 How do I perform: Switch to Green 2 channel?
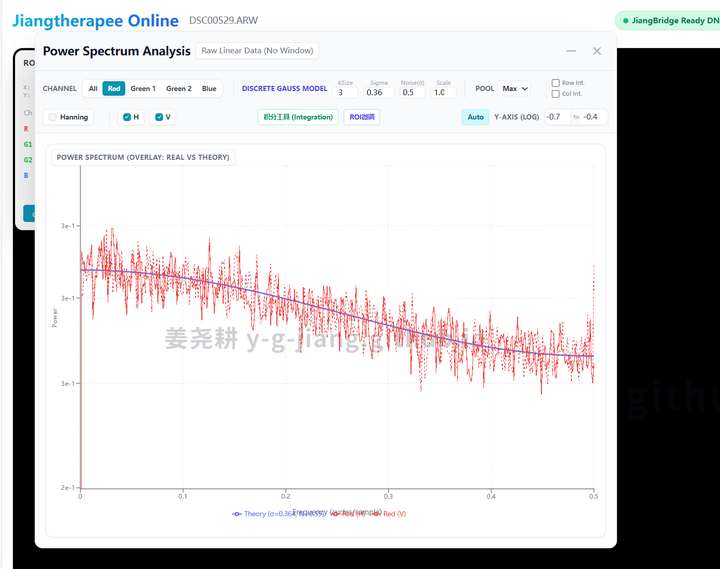pos(179,89)
